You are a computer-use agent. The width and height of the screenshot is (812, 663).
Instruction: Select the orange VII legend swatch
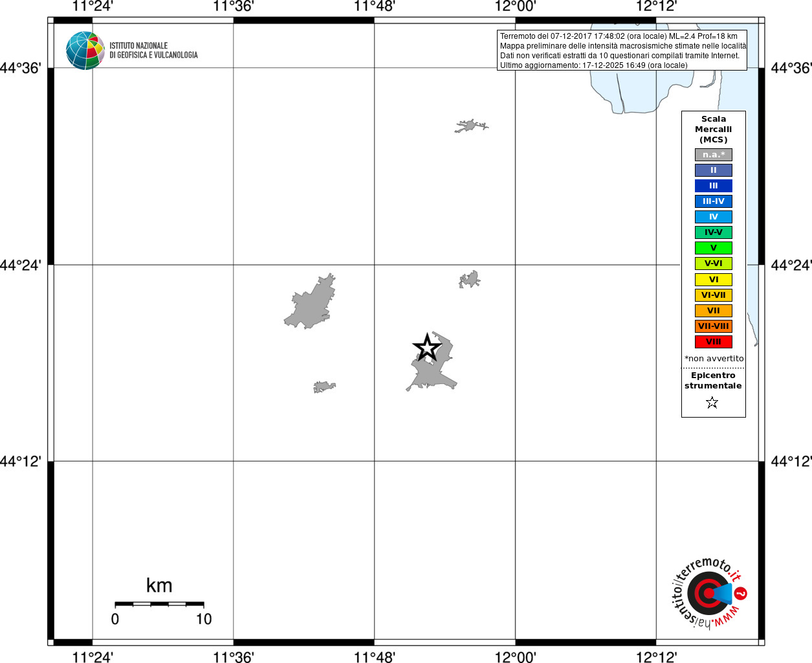(x=714, y=311)
